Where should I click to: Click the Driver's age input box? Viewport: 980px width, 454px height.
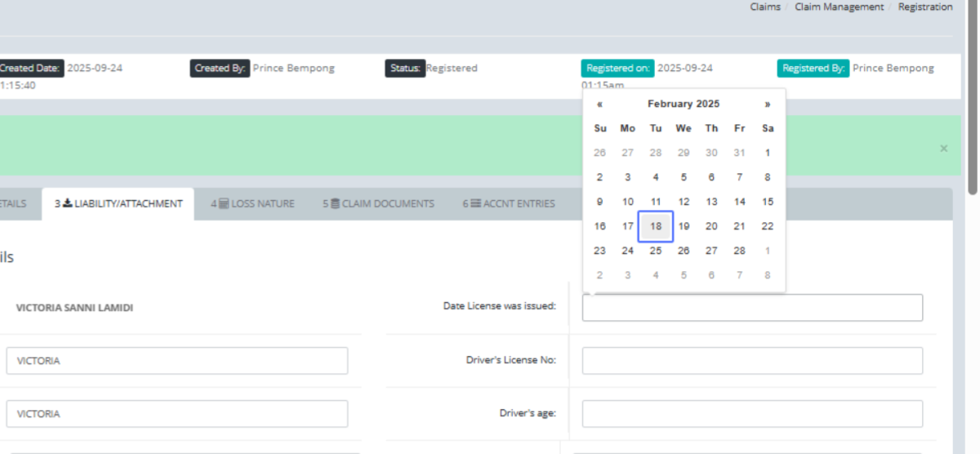point(752,414)
